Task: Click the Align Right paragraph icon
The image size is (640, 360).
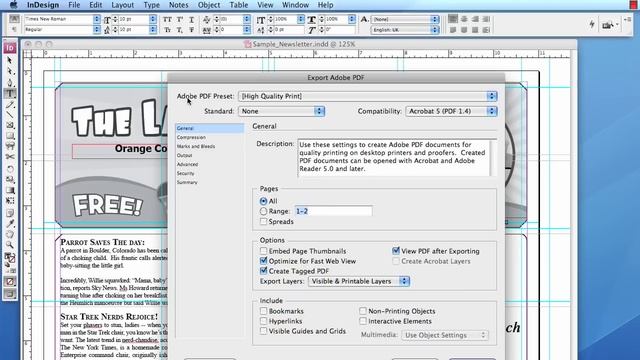Action: [x=475, y=19]
